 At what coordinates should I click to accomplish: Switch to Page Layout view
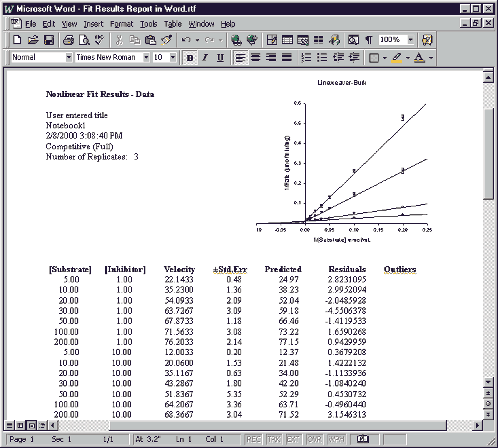click(x=32, y=425)
